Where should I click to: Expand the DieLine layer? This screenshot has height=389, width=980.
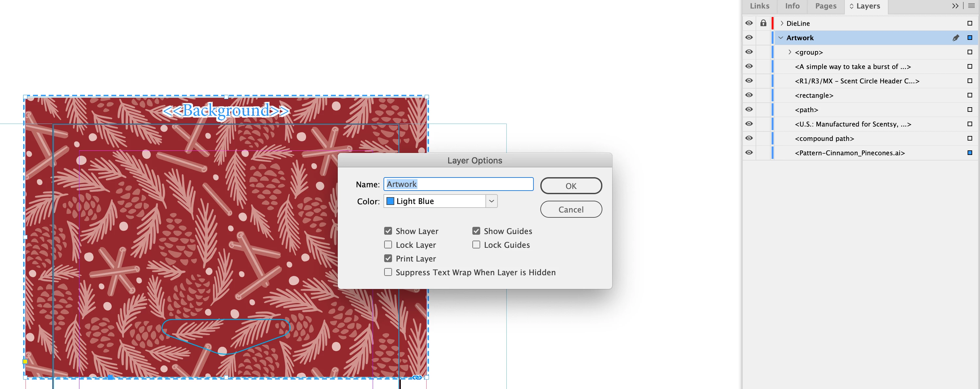click(781, 23)
